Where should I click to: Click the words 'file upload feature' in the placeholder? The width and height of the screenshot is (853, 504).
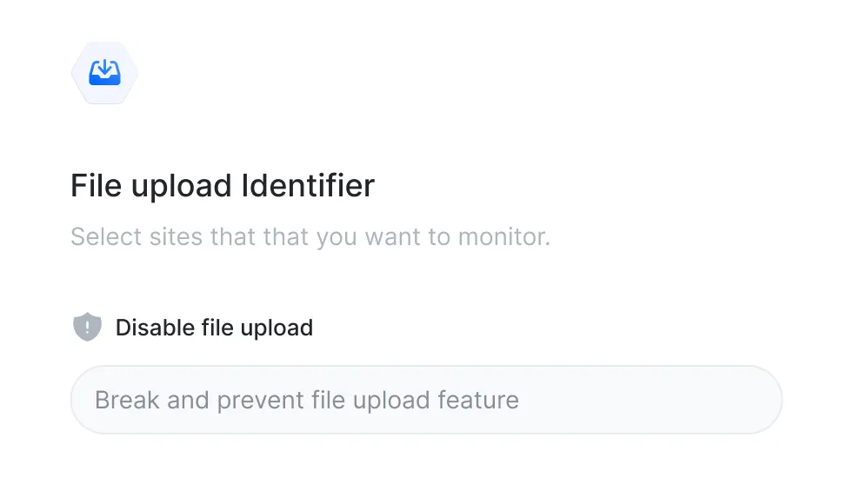tap(414, 400)
